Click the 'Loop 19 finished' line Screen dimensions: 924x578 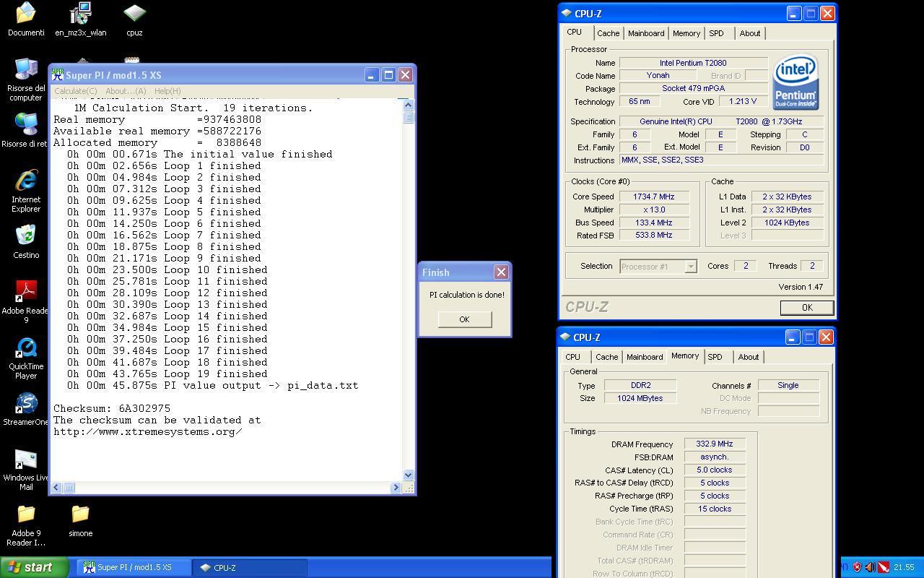tap(167, 374)
